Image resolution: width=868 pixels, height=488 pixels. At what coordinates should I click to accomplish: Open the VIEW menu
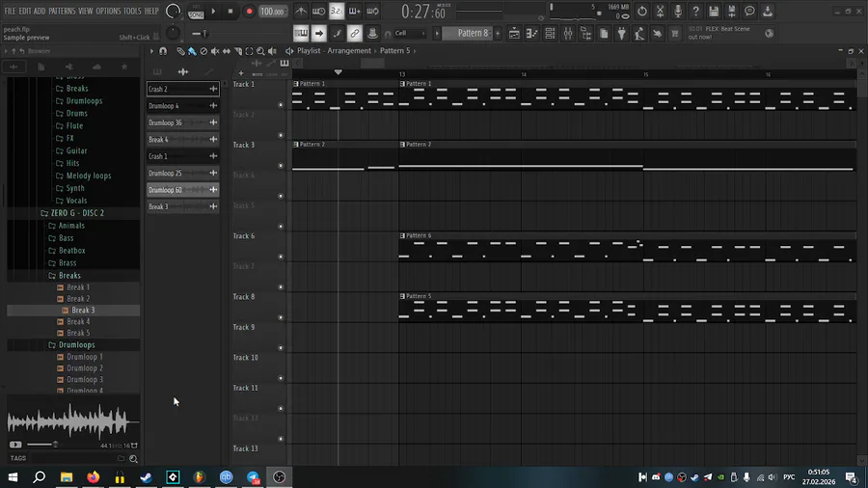(85, 11)
